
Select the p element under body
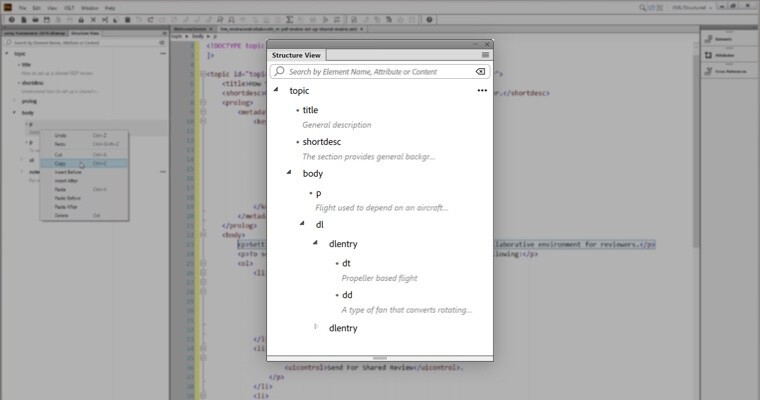(x=318, y=193)
